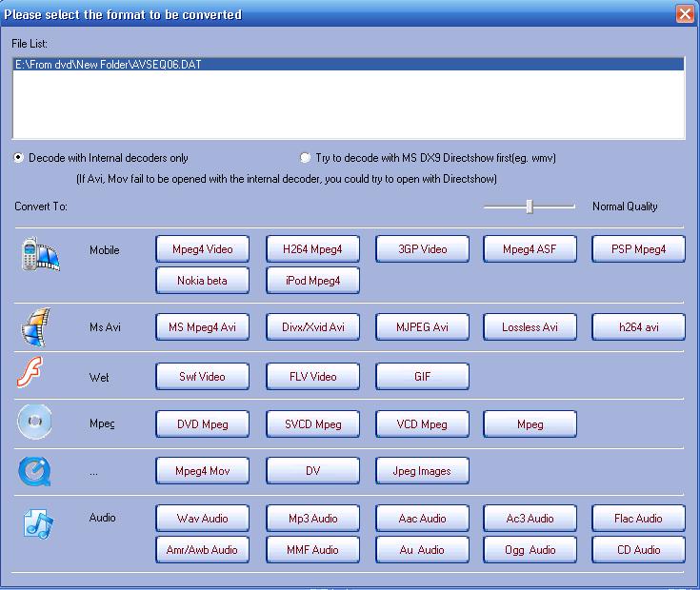Screen dimensions: 700x590
Task: Click the Nokia beta button
Action: pyautogui.click(x=202, y=280)
